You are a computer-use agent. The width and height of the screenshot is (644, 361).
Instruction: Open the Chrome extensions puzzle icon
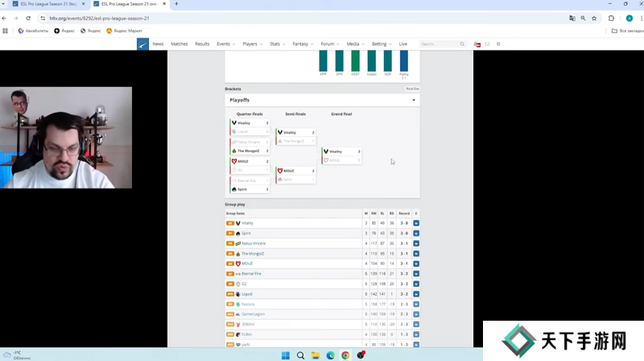611,18
